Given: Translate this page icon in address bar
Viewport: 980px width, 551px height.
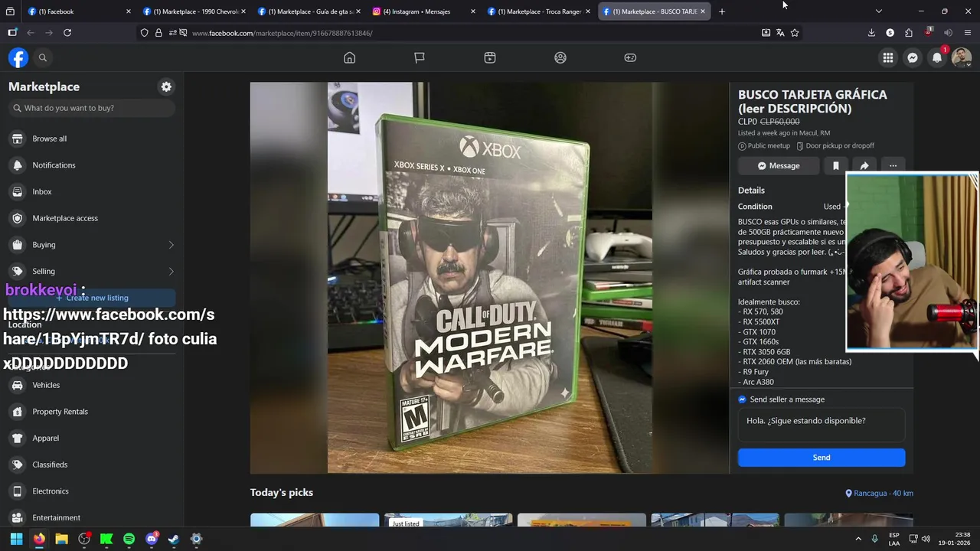Looking at the screenshot, I should point(780,33).
